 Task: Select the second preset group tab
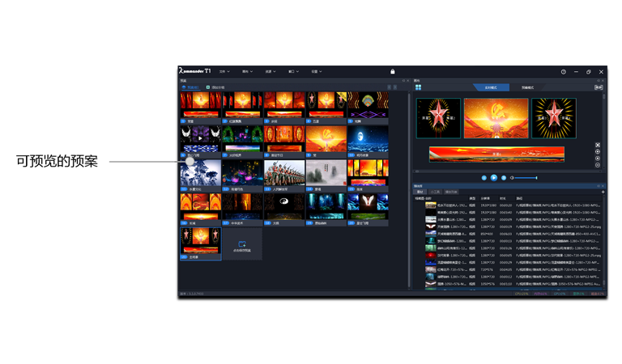pos(215,87)
